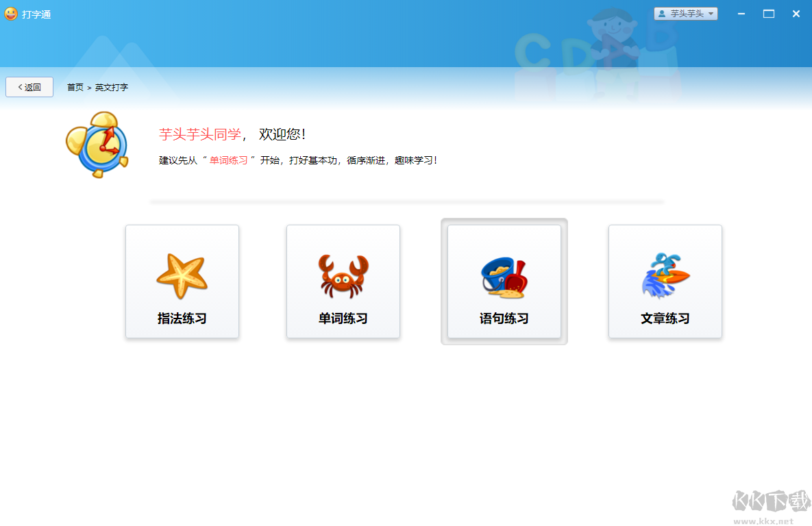The height and width of the screenshot is (526, 812).
Task: Click the alarm clock mascot icon
Action: click(x=97, y=145)
